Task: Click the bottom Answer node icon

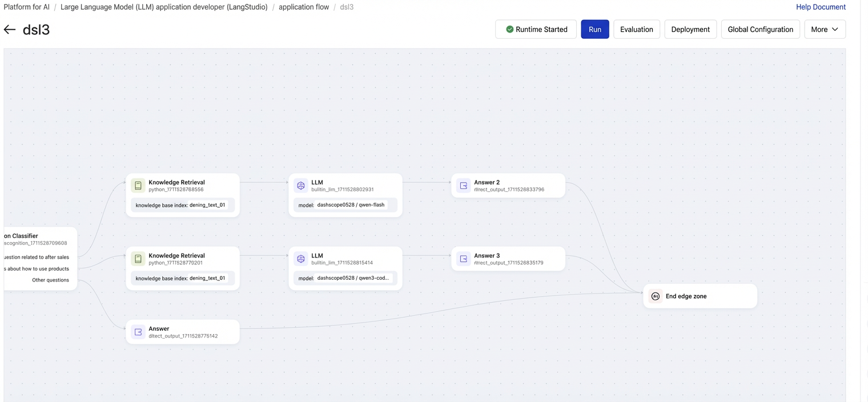Action: pyautogui.click(x=138, y=332)
